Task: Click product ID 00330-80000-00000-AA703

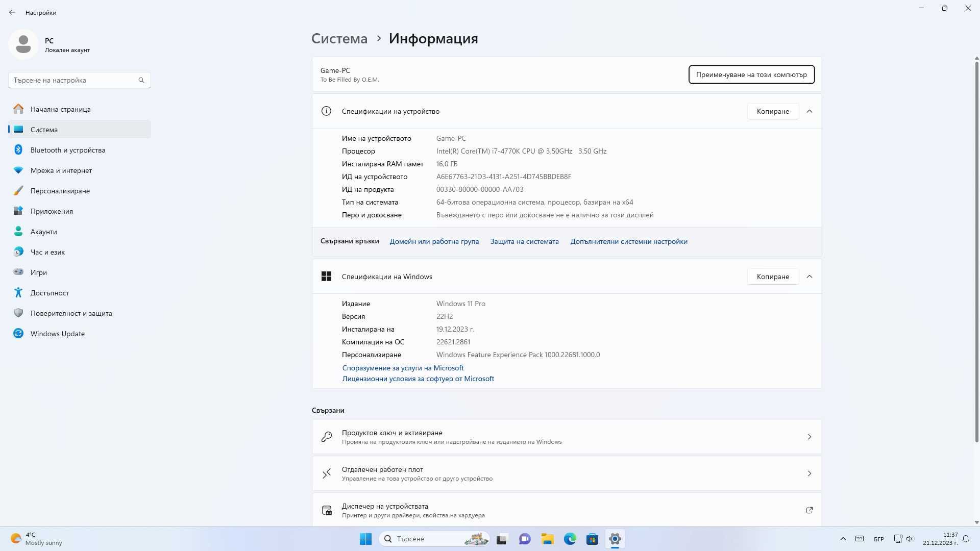Action: [x=480, y=189]
